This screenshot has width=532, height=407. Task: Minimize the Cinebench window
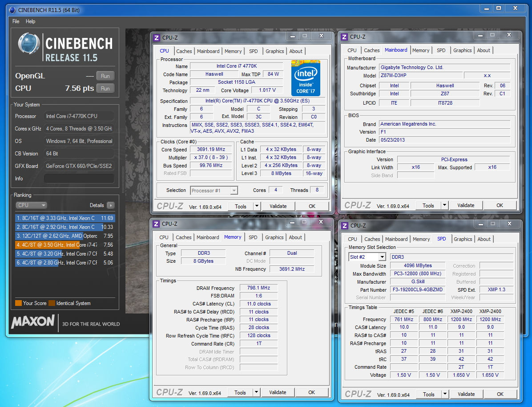click(487, 8)
